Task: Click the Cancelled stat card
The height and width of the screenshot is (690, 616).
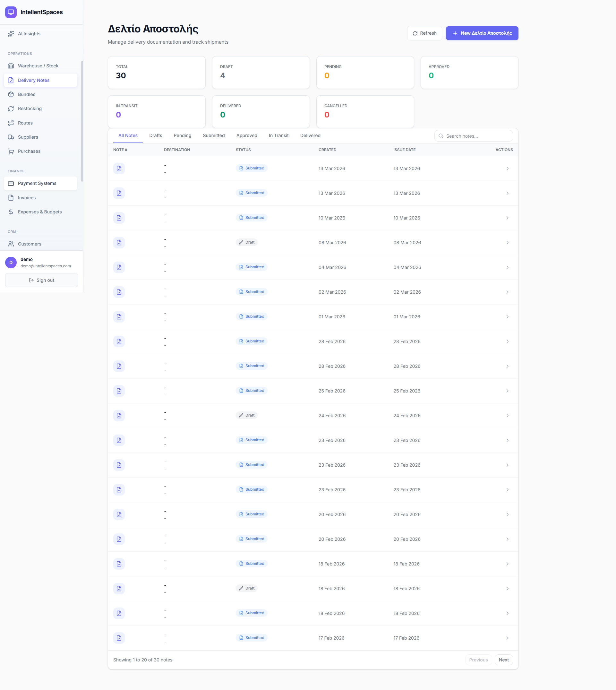Action: pyautogui.click(x=365, y=112)
